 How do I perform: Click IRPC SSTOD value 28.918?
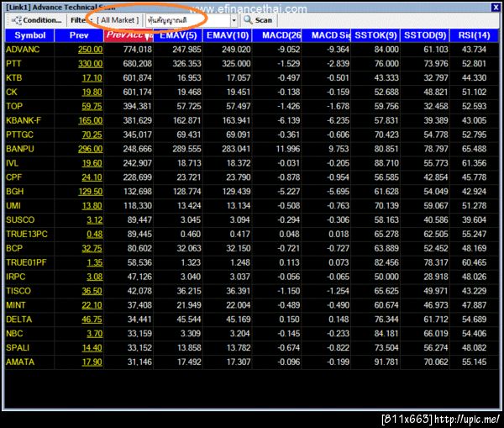pos(436,277)
